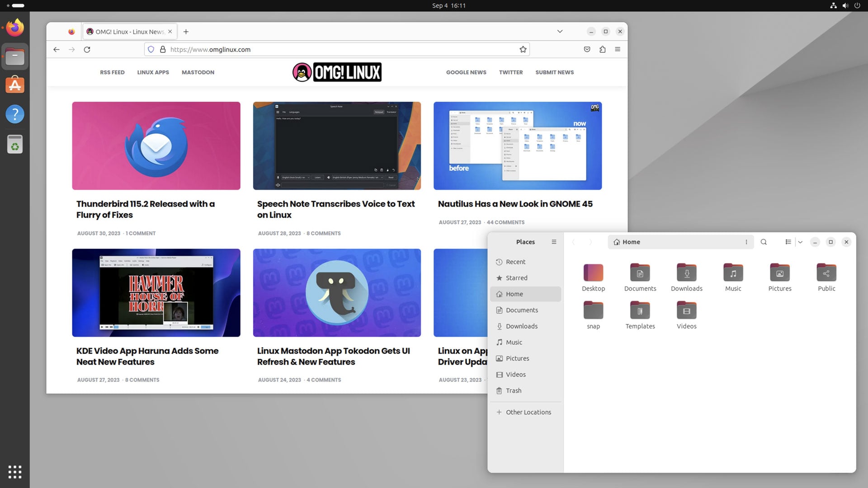Open the Firefox application menu

pyautogui.click(x=618, y=49)
